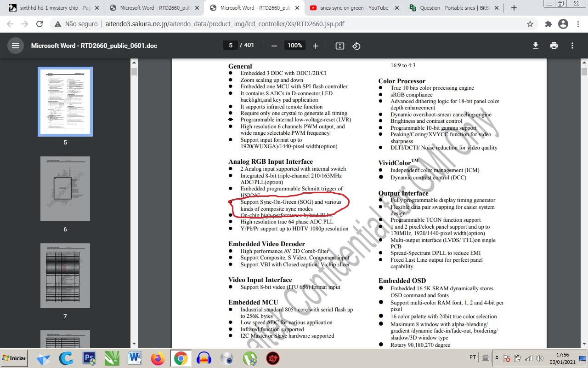Close the 'snes sync on green - YouTube' tab
The width and height of the screenshot is (588, 368).
tap(396, 8)
